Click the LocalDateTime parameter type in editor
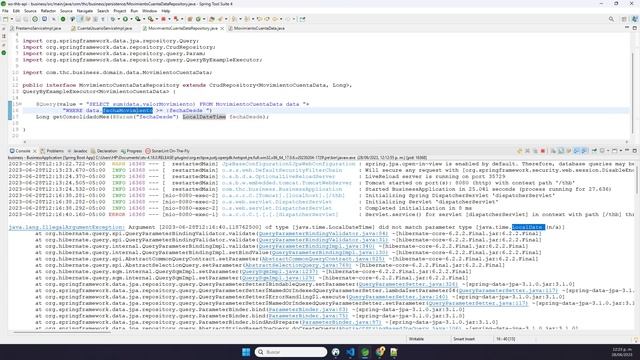 tap(204, 117)
